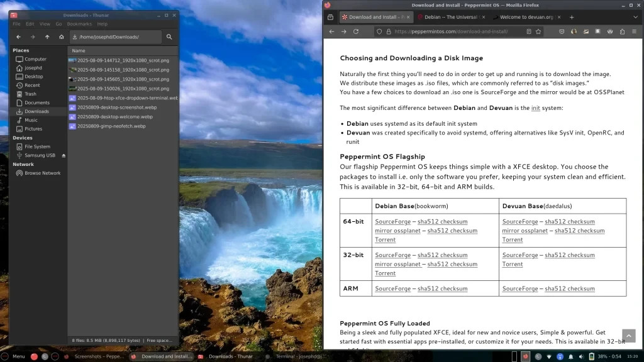
Task: Select Computer in Places sidebar
Action: pyautogui.click(x=35, y=59)
